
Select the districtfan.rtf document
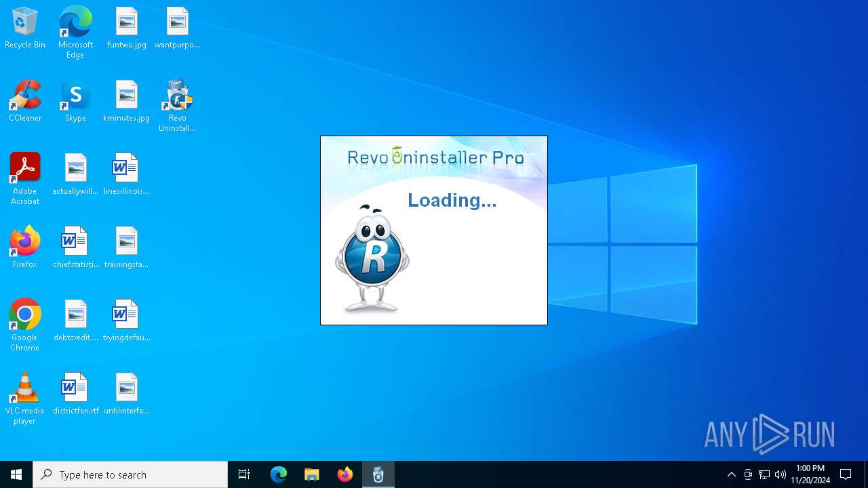[75, 394]
